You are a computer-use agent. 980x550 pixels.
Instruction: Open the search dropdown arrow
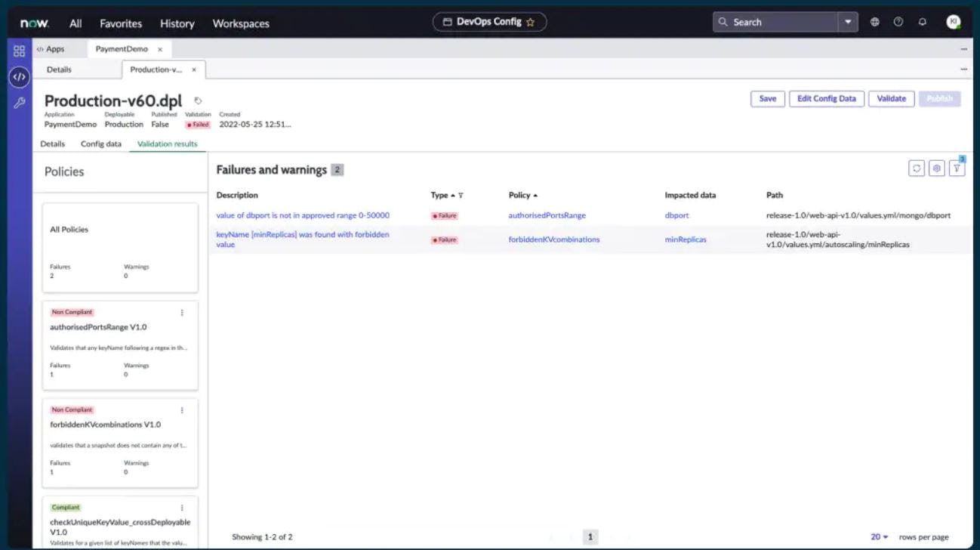pyautogui.click(x=847, y=22)
